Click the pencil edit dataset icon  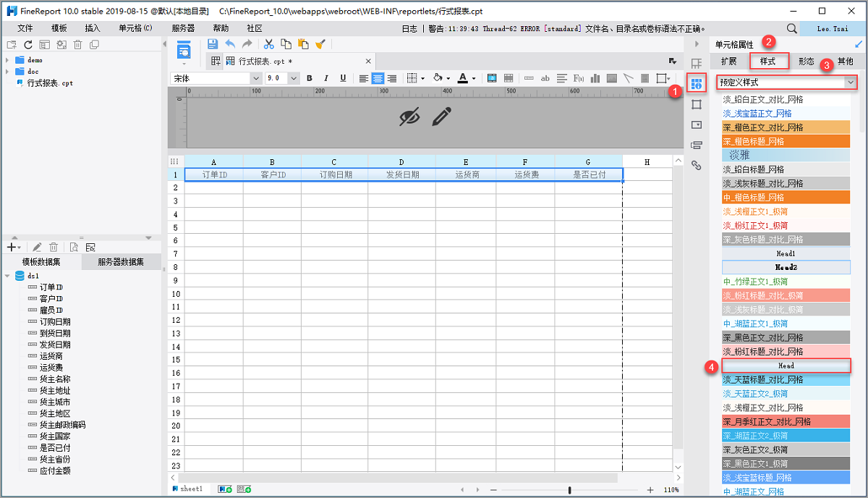point(37,248)
